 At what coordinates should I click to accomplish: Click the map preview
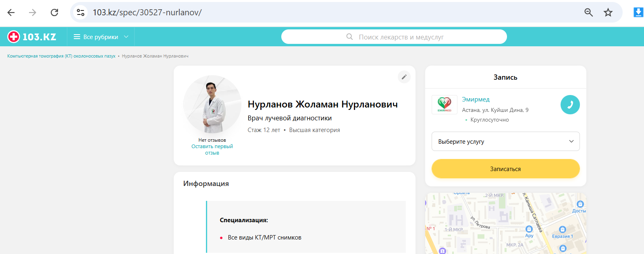point(505,223)
